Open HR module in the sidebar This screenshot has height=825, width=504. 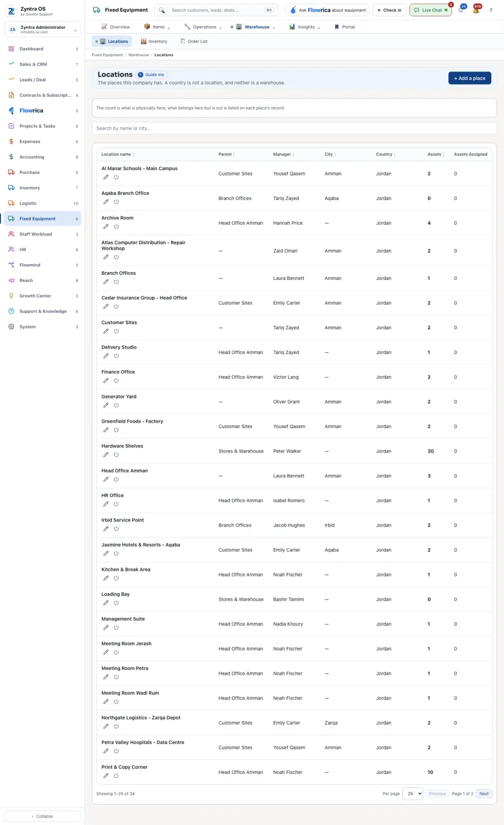coord(42,249)
